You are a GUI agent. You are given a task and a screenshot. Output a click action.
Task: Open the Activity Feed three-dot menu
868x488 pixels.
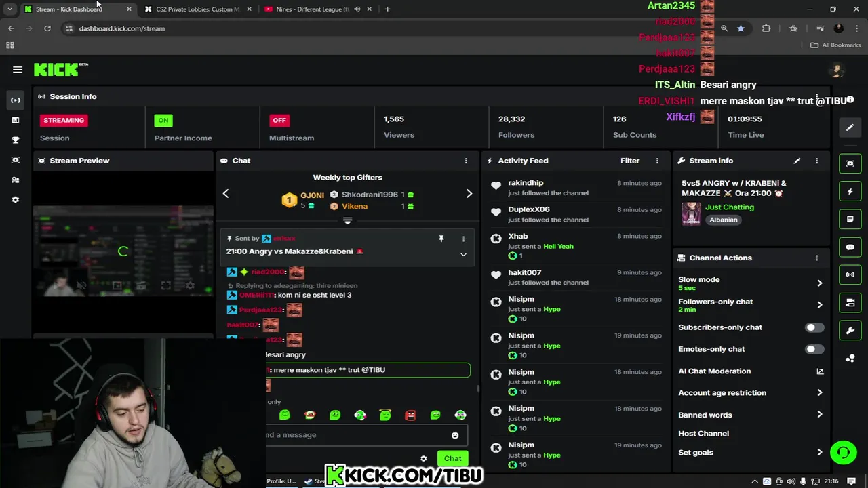coord(657,161)
